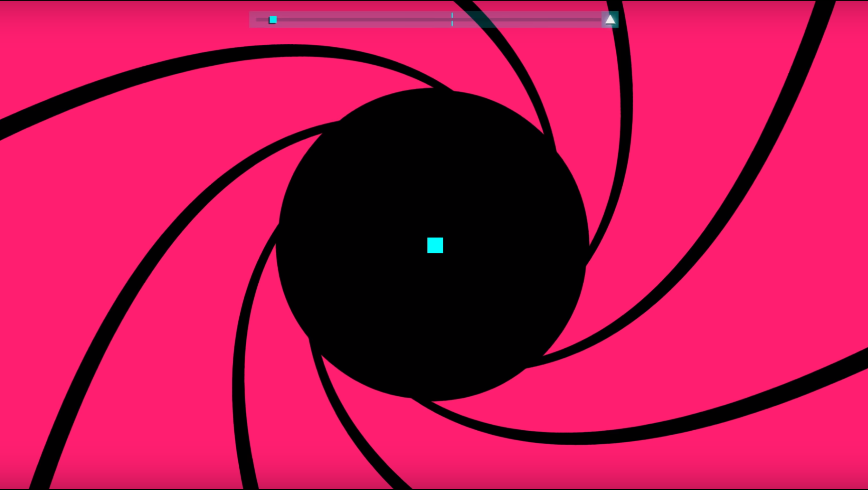Click the white triangle goal icon
This screenshot has height=490, width=868.
pyautogui.click(x=610, y=20)
